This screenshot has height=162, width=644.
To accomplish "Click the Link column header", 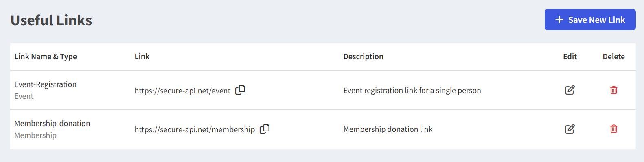I will coord(142,57).
